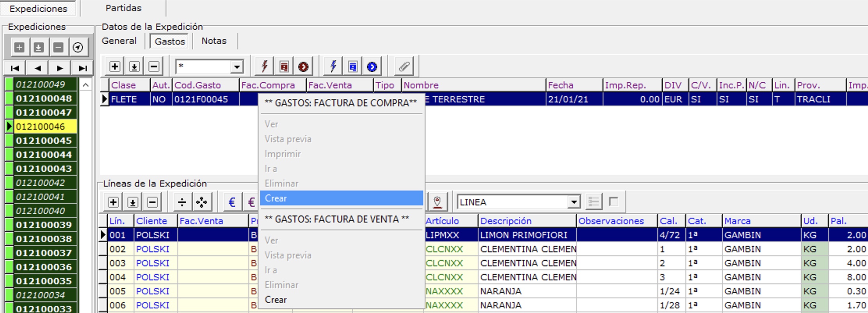
Task: Click the blue circular arrow icon
Action: point(372,67)
